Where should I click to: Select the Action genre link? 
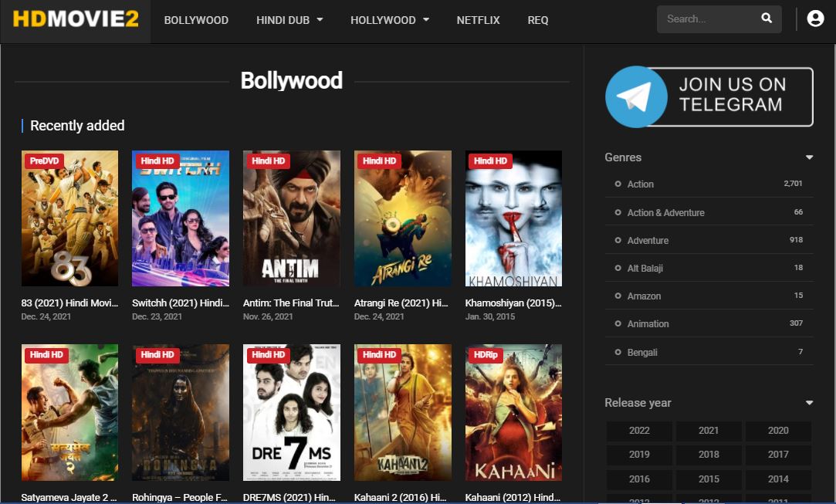[641, 184]
